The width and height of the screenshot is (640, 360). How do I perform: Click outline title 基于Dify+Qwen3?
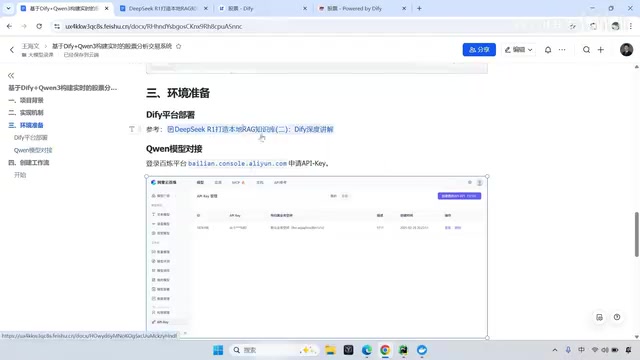(62, 88)
